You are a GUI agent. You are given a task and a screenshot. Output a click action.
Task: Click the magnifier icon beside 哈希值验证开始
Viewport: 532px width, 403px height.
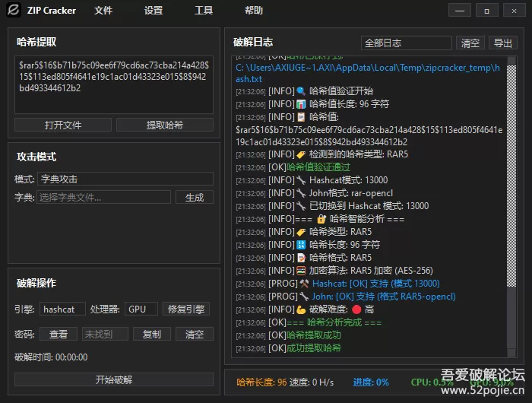[x=301, y=91]
